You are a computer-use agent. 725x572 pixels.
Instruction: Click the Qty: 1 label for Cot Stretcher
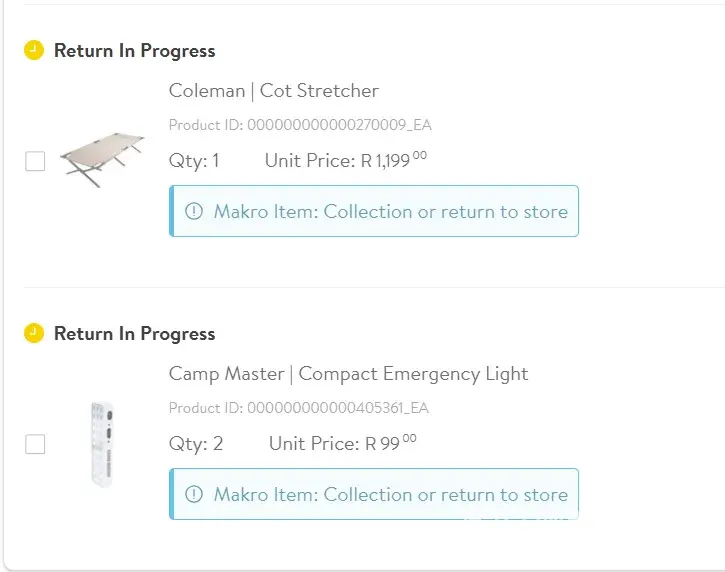click(x=194, y=160)
